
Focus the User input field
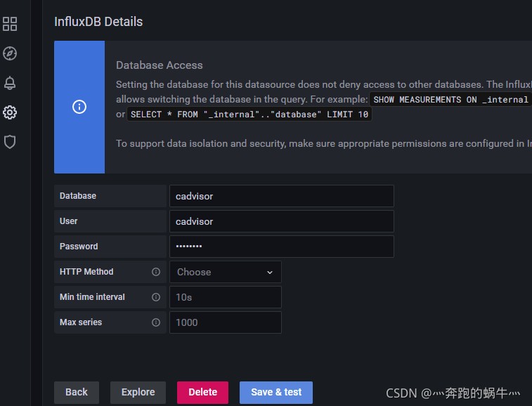coord(281,221)
